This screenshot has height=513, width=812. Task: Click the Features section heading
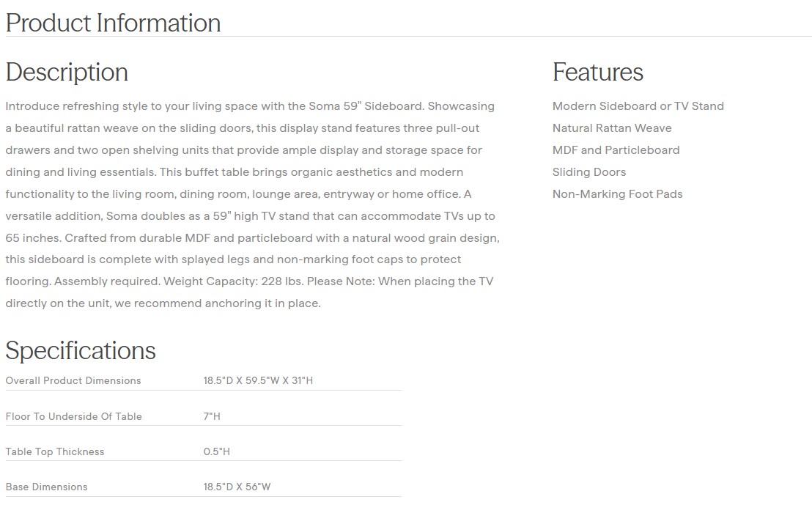597,72
